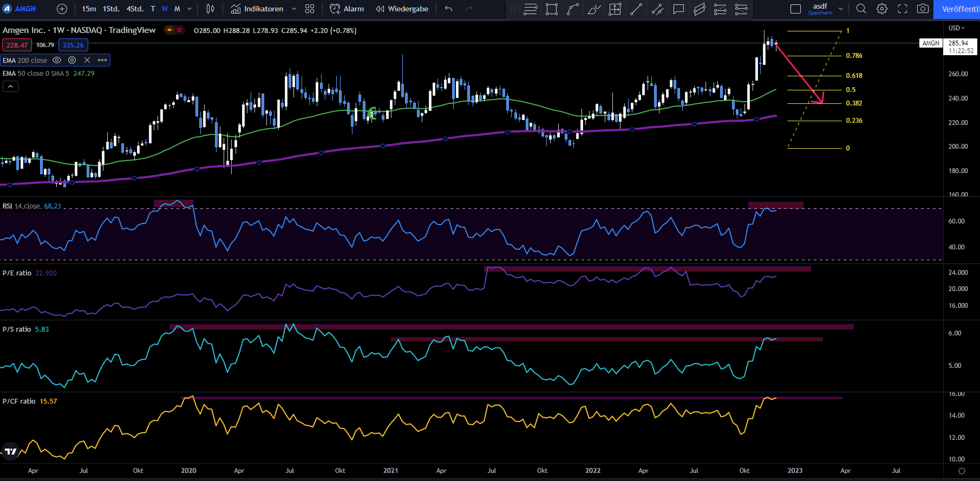Take a chart snapshot with camera icon

pyautogui.click(x=923, y=9)
